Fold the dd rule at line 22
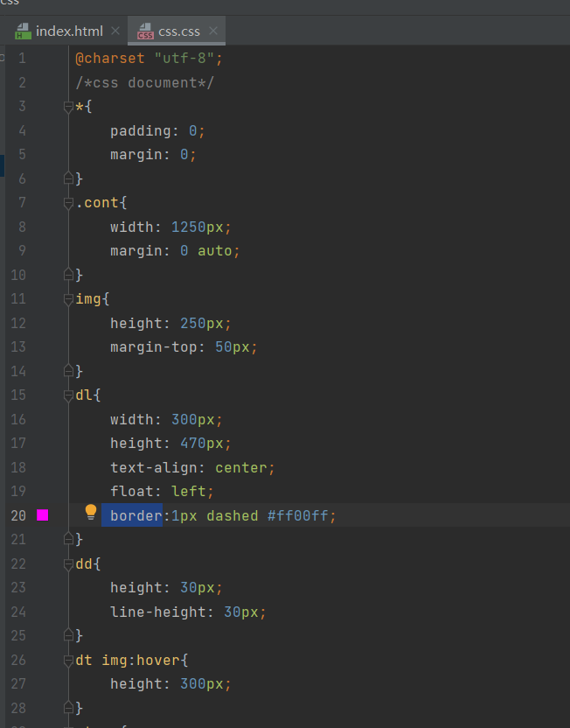The image size is (570, 728). coord(68,564)
